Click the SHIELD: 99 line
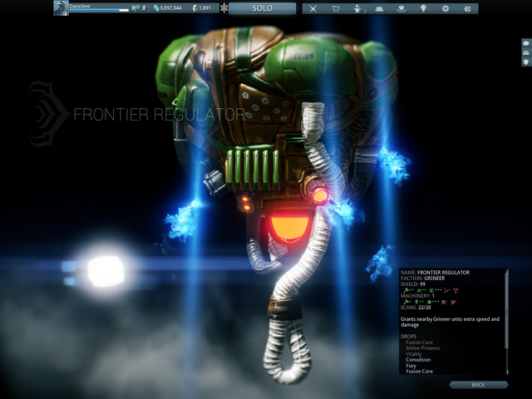 coord(412,284)
